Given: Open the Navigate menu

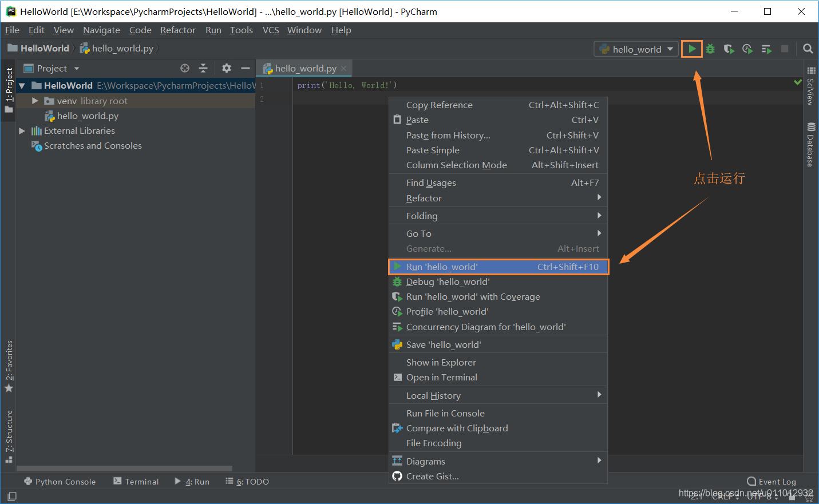Looking at the screenshot, I should click(101, 30).
